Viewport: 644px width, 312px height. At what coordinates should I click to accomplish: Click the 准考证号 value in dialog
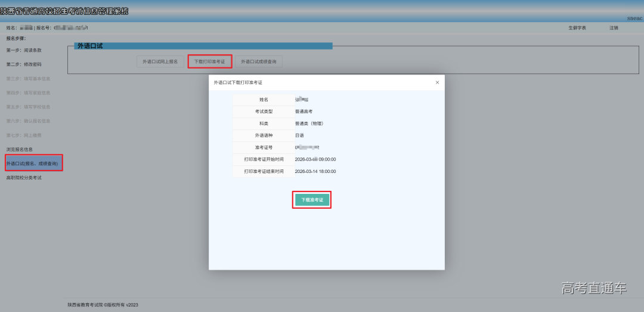coord(307,147)
